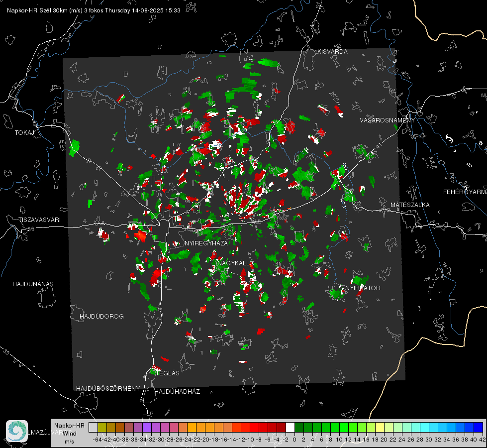Pick the dark green swatch between 0 and 2
The width and height of the screenshot is (487, 448).
click(299, 427)
